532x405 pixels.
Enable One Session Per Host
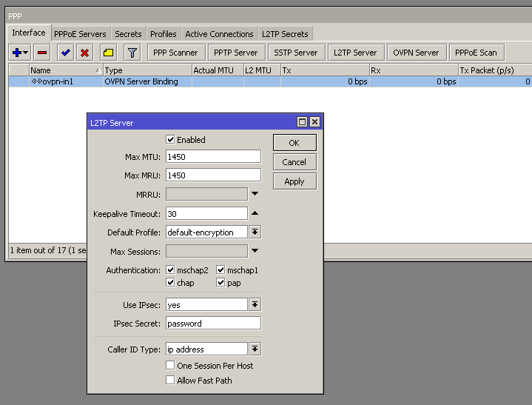coord(171,366)
